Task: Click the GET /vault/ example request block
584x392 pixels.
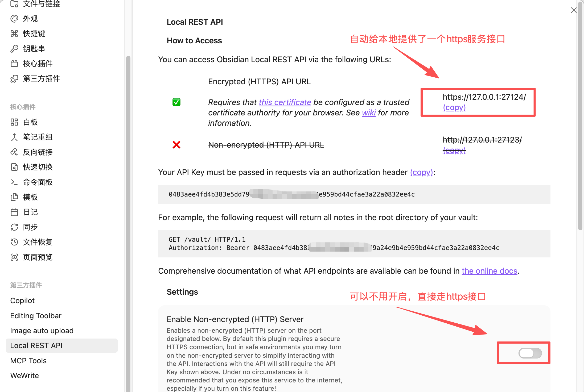Action: pos(354,244)
